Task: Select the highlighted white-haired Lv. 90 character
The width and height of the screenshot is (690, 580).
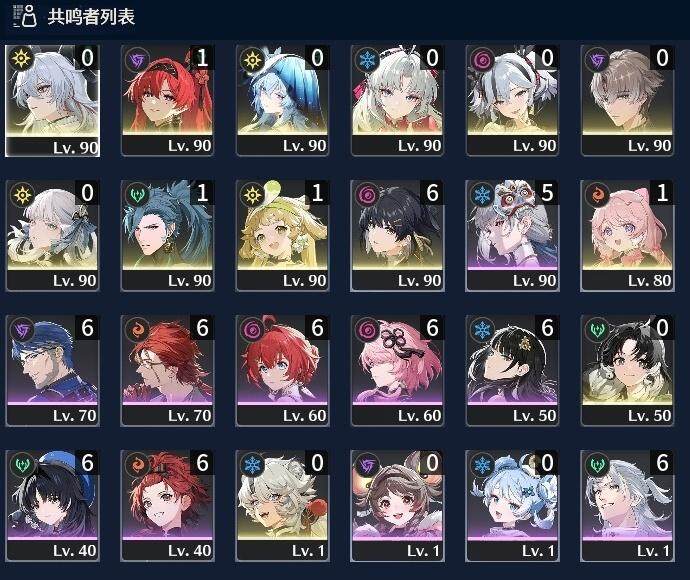Action: click(x=52, y=100)
